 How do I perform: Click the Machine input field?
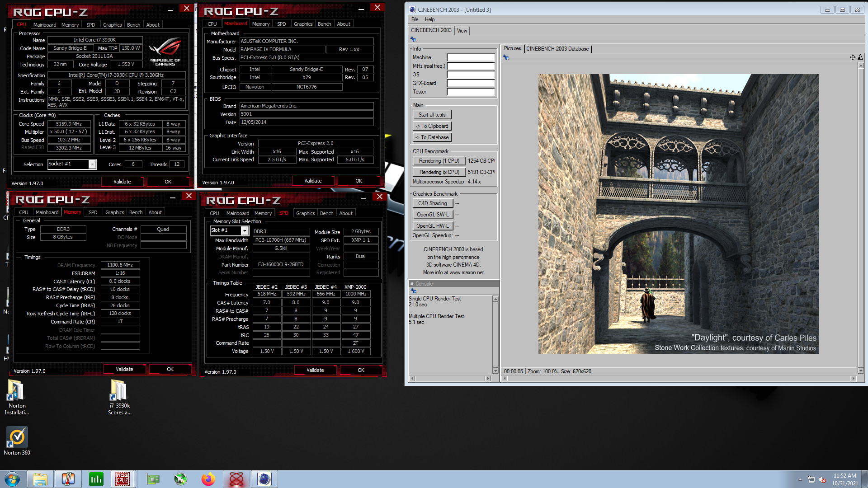(x=471, y=57)
